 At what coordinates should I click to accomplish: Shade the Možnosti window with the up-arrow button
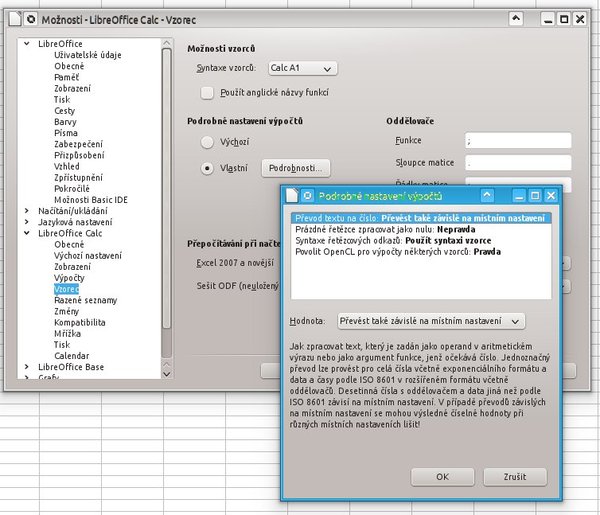point(516,18)
